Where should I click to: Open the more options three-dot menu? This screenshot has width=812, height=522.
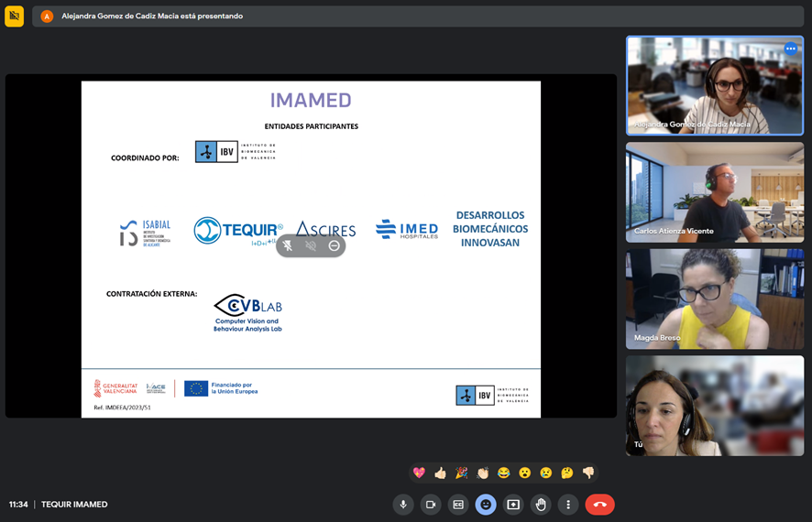pos(568,505)
